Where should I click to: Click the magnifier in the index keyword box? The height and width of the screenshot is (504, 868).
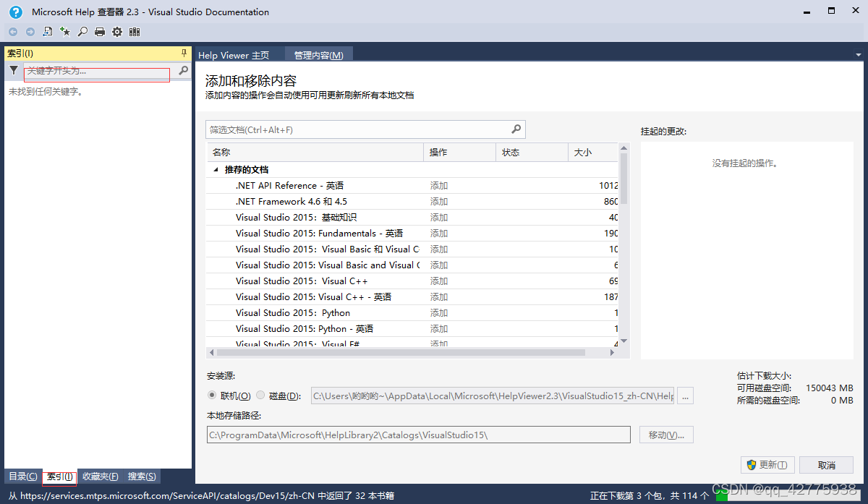tap(184, 70)
